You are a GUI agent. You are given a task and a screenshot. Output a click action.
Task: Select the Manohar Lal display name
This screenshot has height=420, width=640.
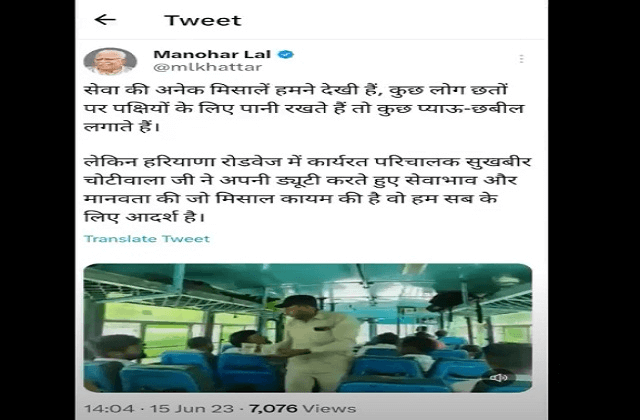[x=212, y=54]
